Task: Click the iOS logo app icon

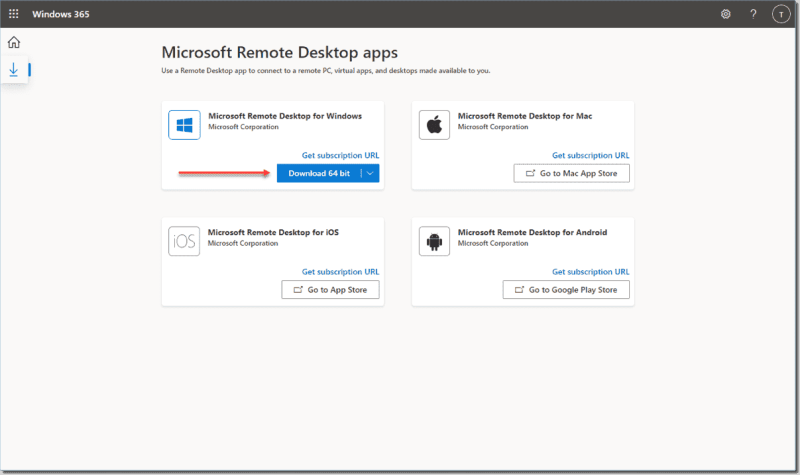Action: pos(184,241)
